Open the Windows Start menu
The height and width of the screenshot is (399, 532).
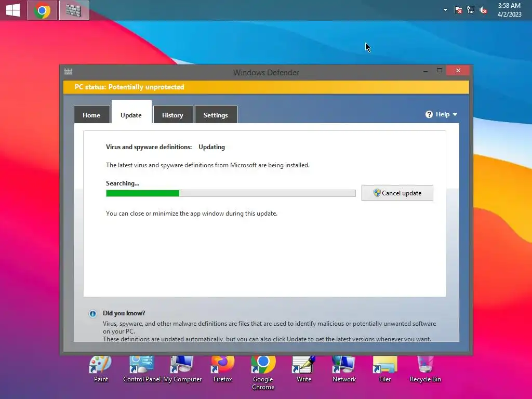click(13, 10)
